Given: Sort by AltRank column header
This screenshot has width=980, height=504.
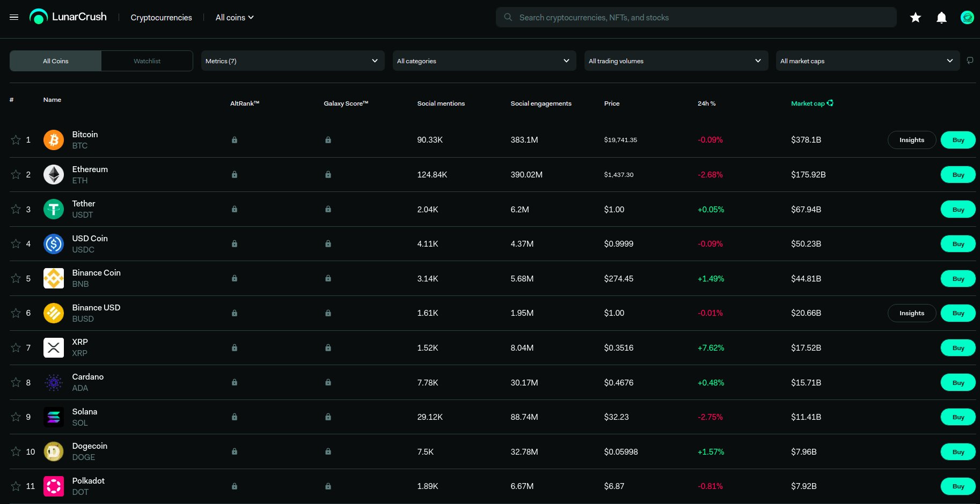Looking at the screenshot, I should 245,103.
